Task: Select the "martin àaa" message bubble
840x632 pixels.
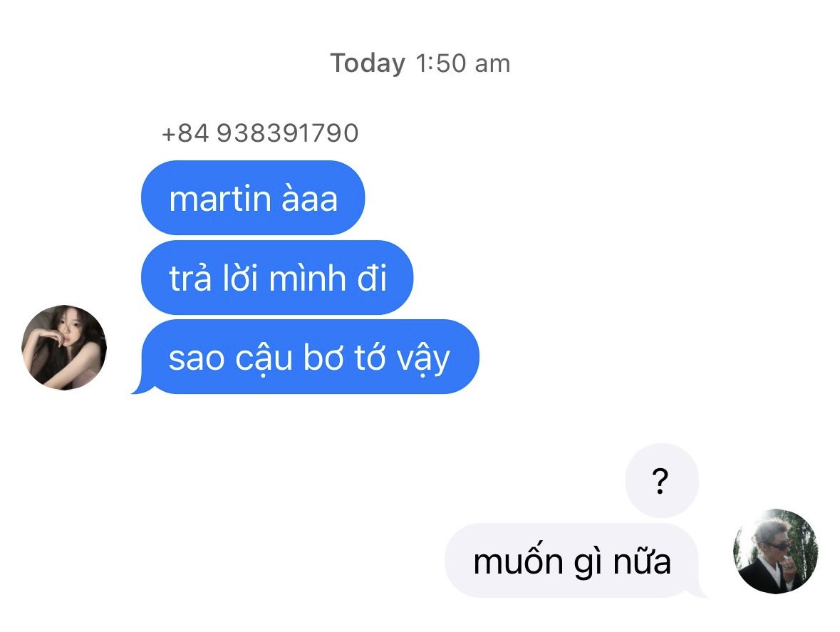Action: [253, 197]
